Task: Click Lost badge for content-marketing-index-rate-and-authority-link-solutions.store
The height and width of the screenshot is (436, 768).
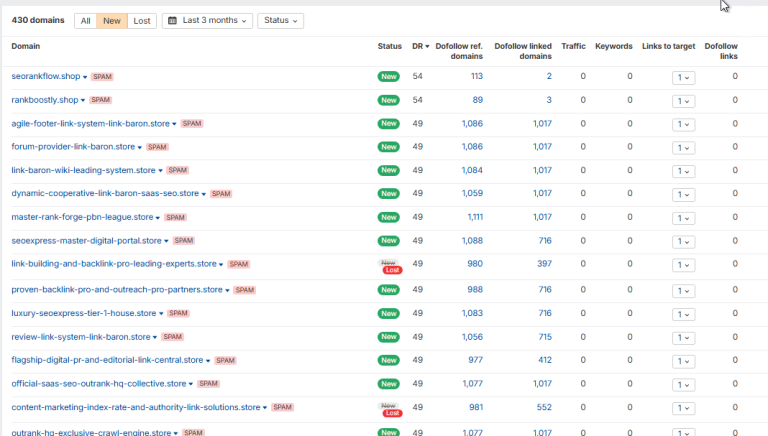Action: [x=392, y=413]
